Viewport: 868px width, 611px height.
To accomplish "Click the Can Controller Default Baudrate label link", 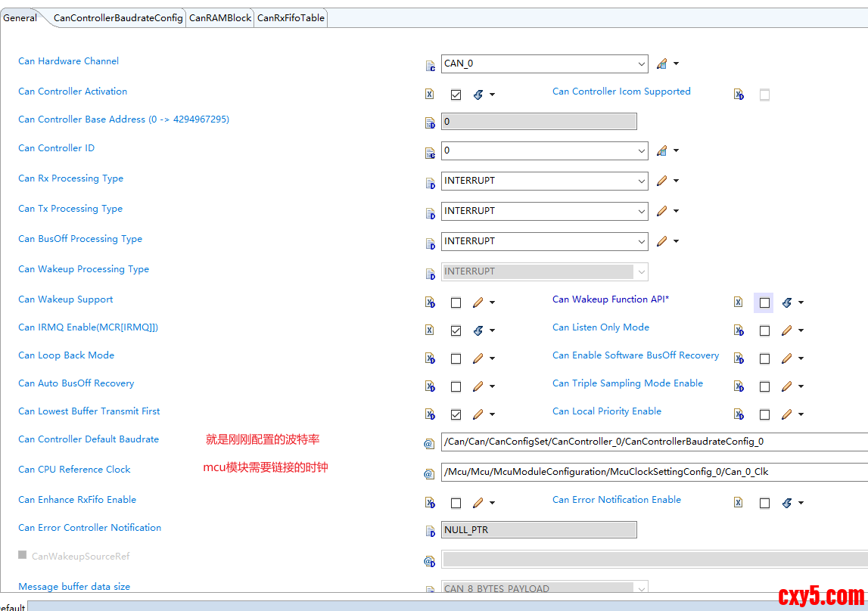I will (x=89, y=439).
